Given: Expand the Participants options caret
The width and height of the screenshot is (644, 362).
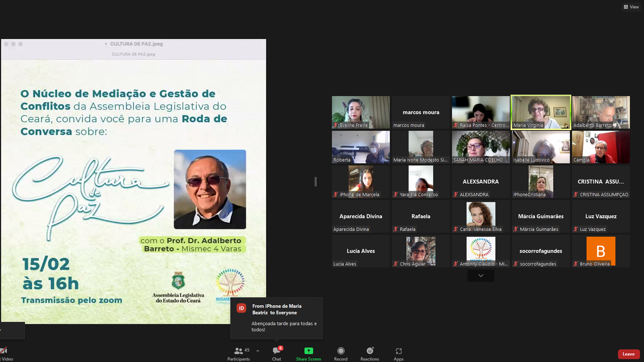Looking at the screenshot, I should point(258,351).
